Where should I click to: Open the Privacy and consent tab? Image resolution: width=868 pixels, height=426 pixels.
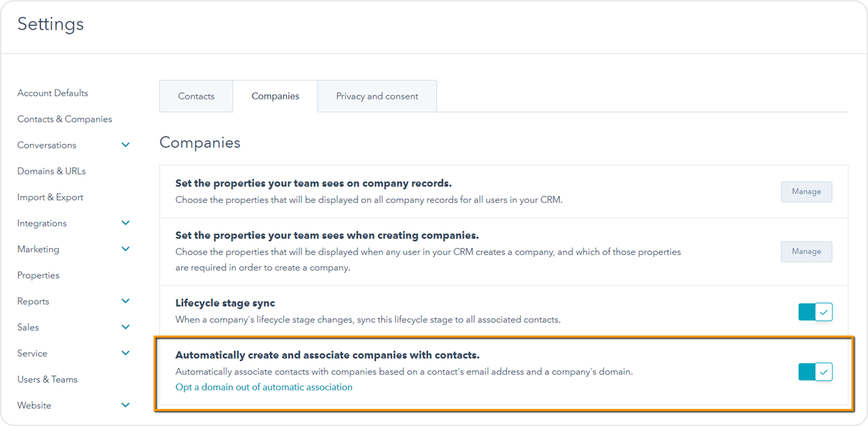click(377, 96)
